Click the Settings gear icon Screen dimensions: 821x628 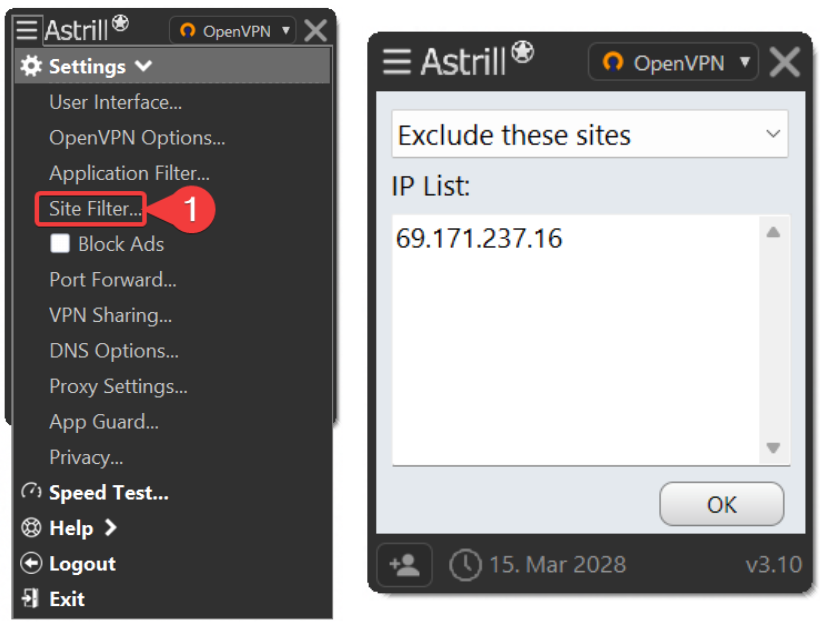click(x=31, y=66)
